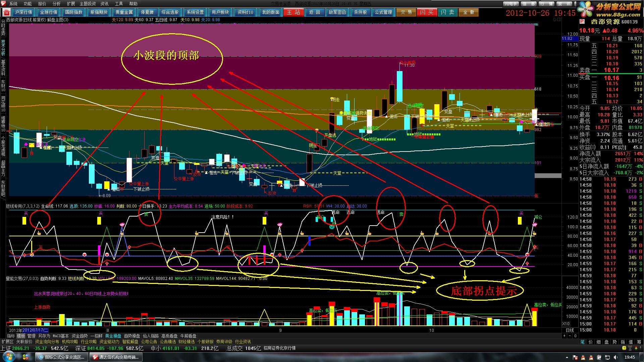This screenshot has width=644, height=362.
Task: Select the 资金趋势 indicator tab
Action: 79,336
